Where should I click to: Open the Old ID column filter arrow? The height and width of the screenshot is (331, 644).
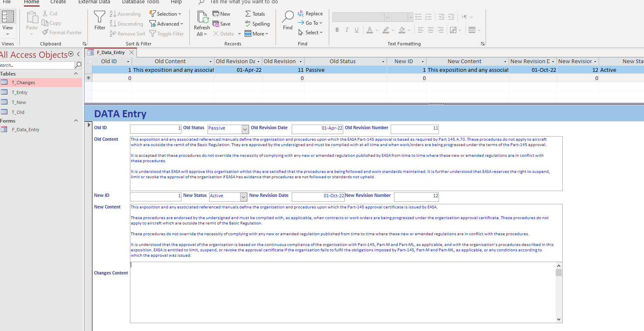pos(127,61)
